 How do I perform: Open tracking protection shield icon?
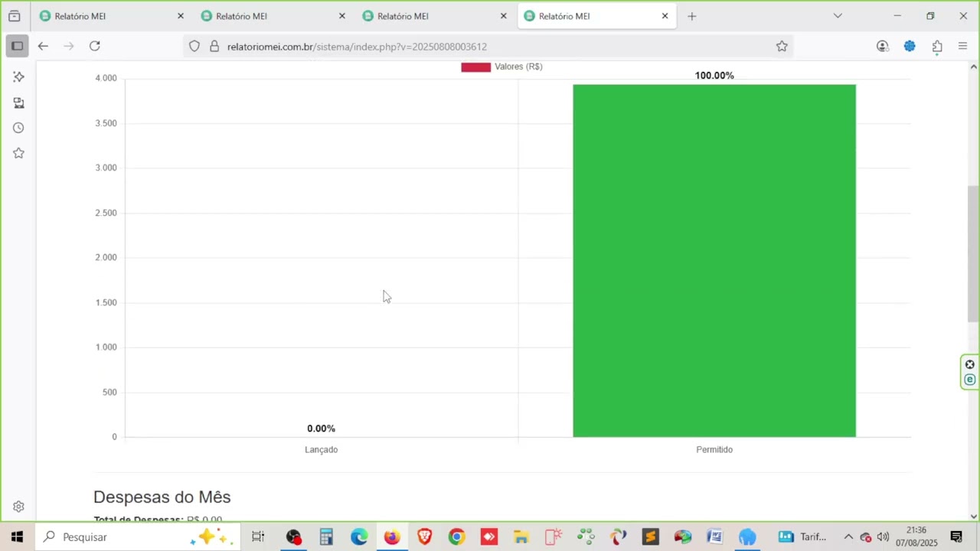tap(194, 47)
